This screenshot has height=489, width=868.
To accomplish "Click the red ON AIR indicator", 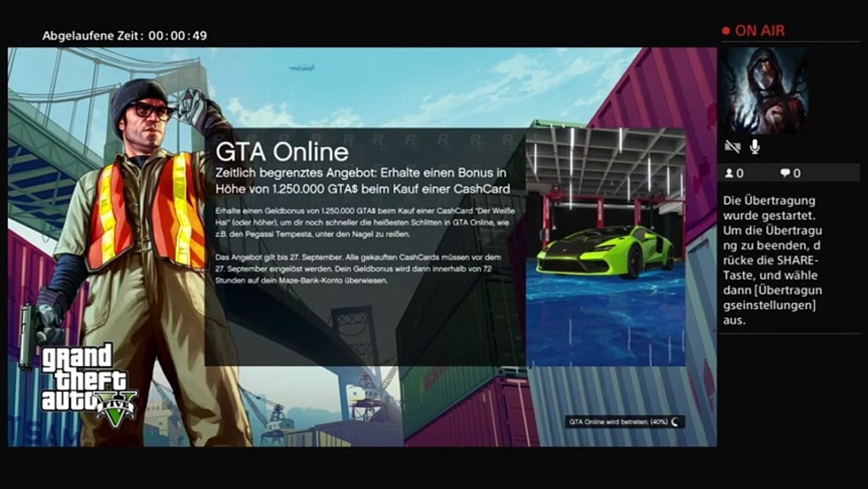I will [753, 31].
